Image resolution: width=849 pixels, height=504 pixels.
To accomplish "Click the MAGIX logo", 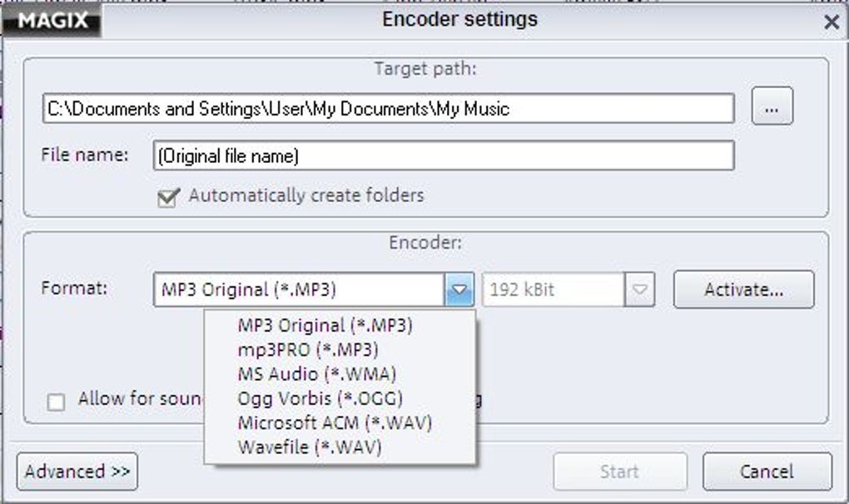I will click(50, 21).
